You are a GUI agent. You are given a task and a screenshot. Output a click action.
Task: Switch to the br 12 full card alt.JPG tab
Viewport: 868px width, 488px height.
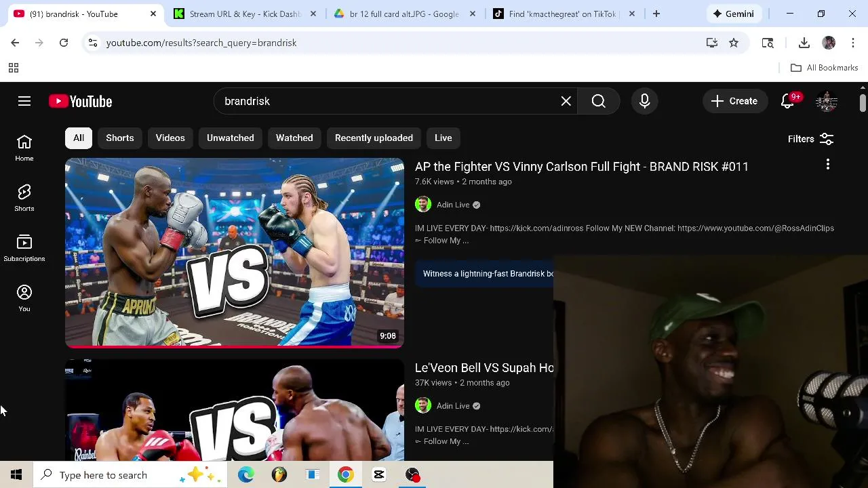click(x=404, y=14)
